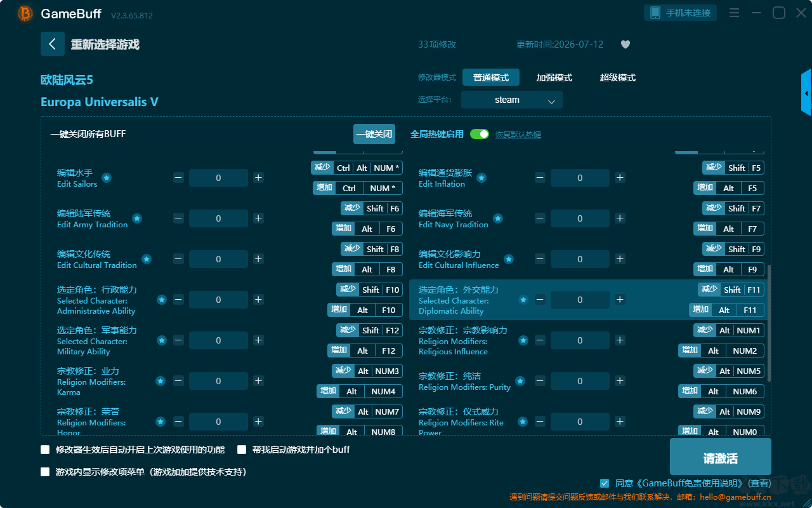Viewport: 812px width, 508px height.
Task: Click Shift F12 decrease hotkey for Military Ability
Action: [369, 330]
